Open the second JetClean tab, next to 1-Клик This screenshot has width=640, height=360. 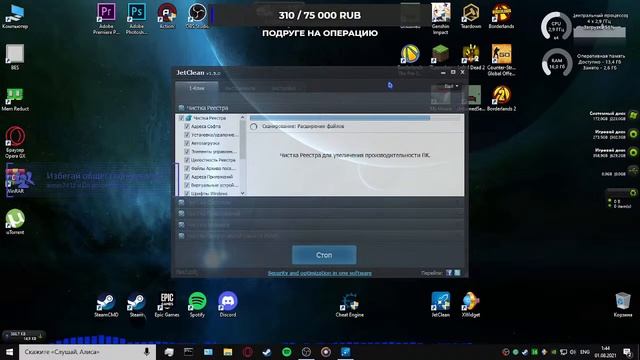pos(240,88)
